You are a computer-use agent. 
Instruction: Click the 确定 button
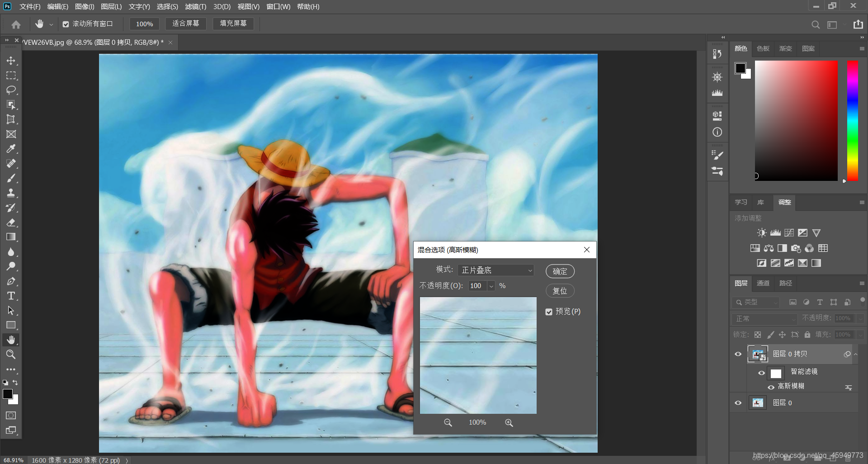[x=560, y=271]
